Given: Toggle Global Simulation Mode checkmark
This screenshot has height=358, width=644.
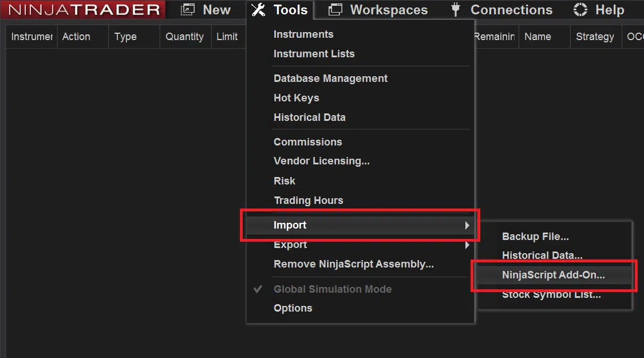Looking at the screenshot, I should click(258, 289).
